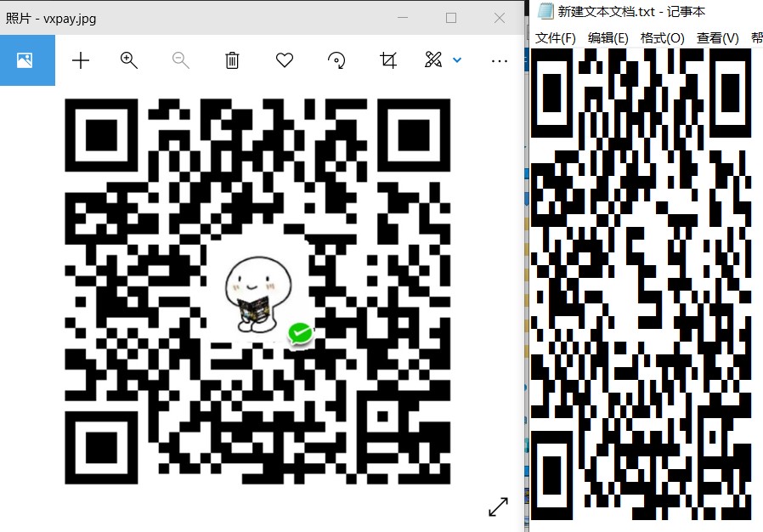Minimize the Photos window
Screen dimensions: 763x532
click(x=403, y=18)
